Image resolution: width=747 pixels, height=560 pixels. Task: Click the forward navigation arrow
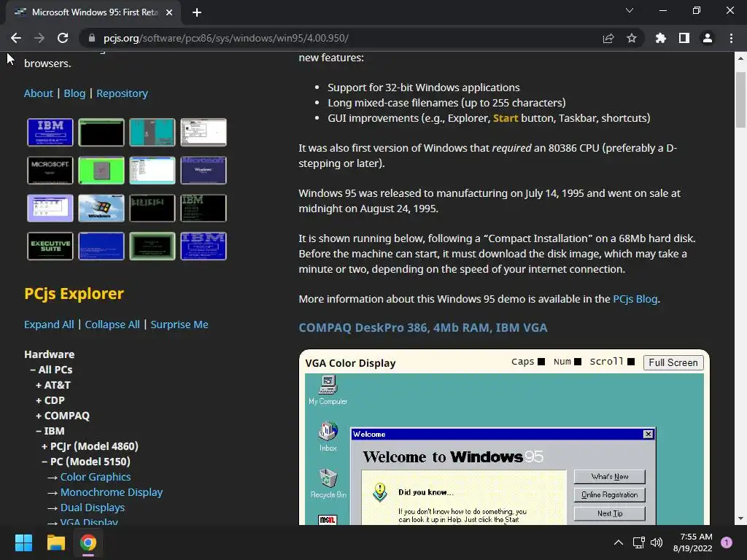click(x=39, y=38)
